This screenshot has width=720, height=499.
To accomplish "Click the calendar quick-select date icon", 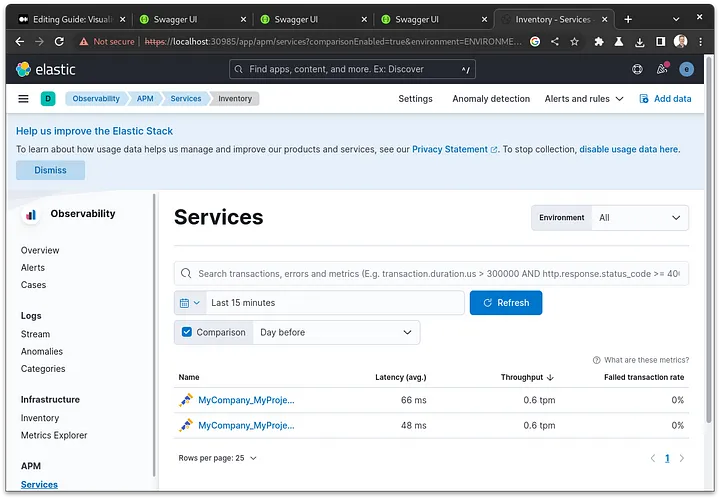I will (x=190, y=303).
